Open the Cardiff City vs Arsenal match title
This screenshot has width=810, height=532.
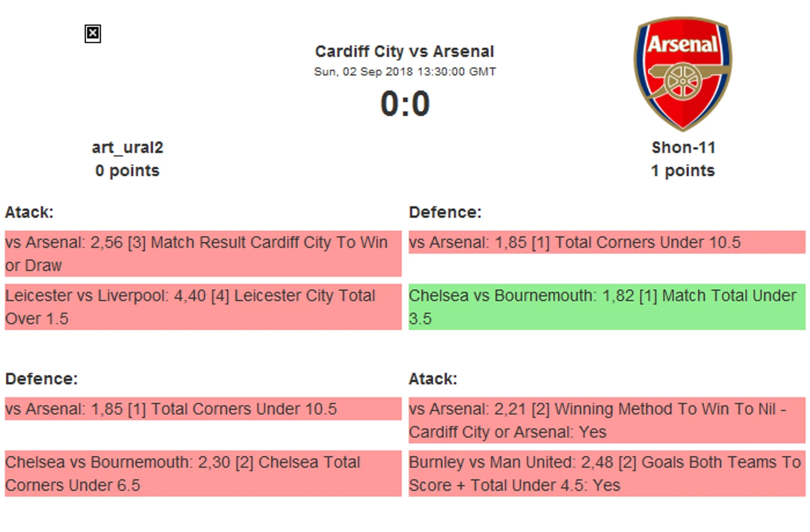coord(404,52)
